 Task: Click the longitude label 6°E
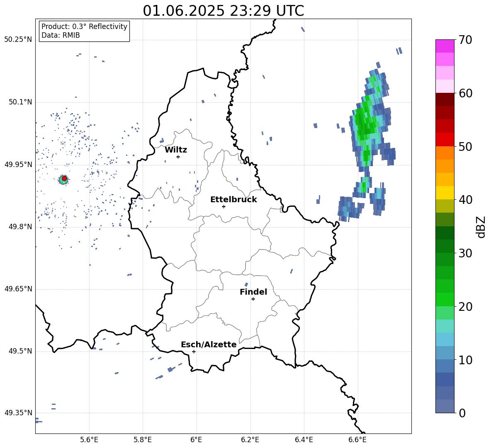[x=196, y=440]
